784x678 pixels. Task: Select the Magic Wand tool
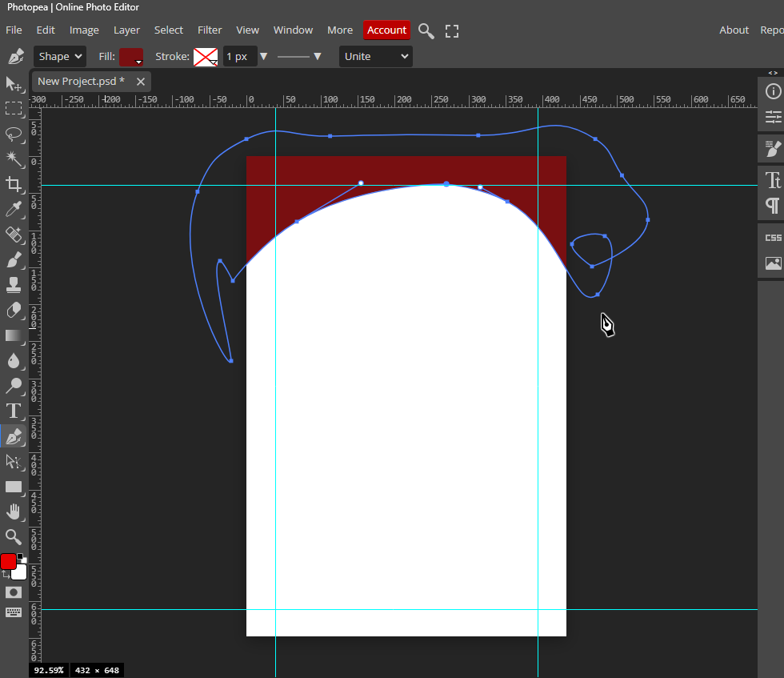coord(14,158)
